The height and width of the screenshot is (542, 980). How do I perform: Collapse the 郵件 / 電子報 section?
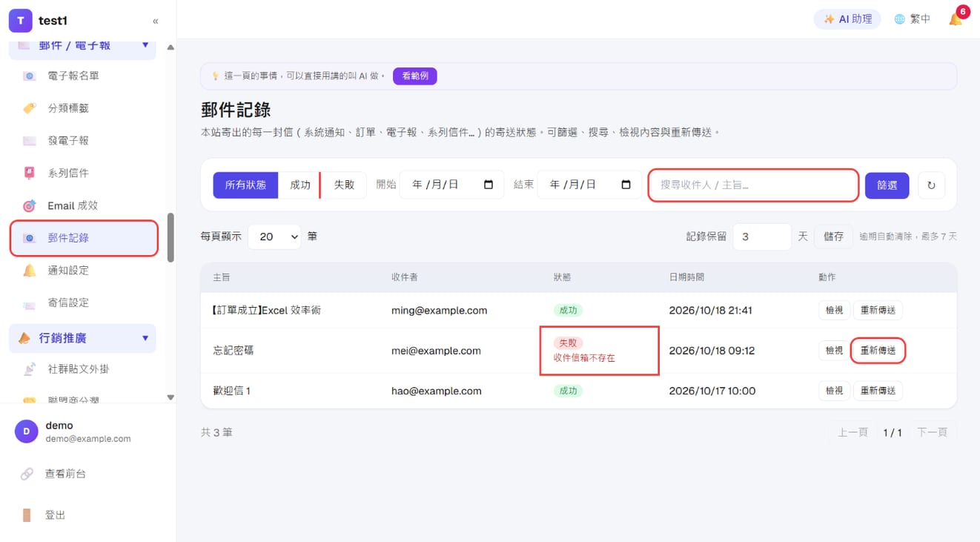[83, 46]
